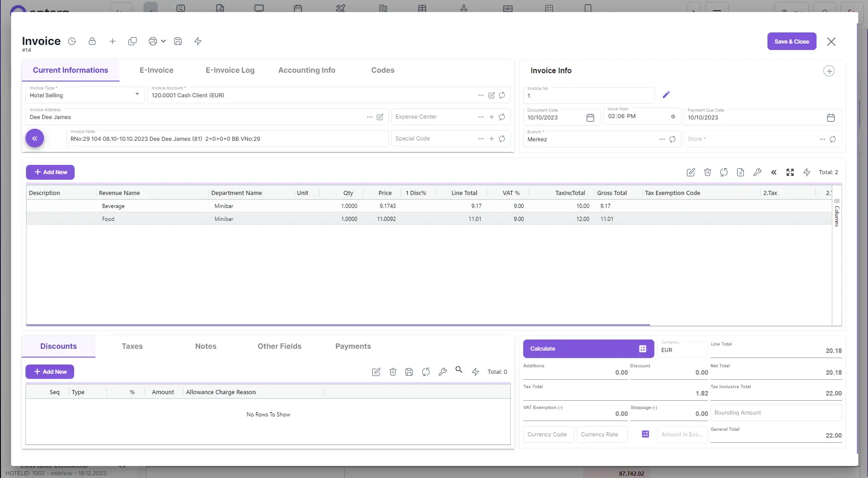The width and height of the screenshot is (868, 478).
Task: Delete selected line using grid trash icon
Action: click(707, 172)
